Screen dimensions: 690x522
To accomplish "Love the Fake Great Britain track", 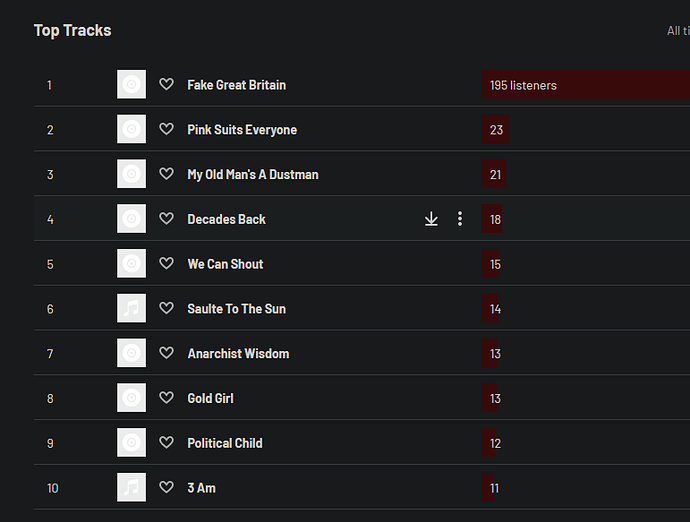I will pyautogui.click(x=167, y=85).
